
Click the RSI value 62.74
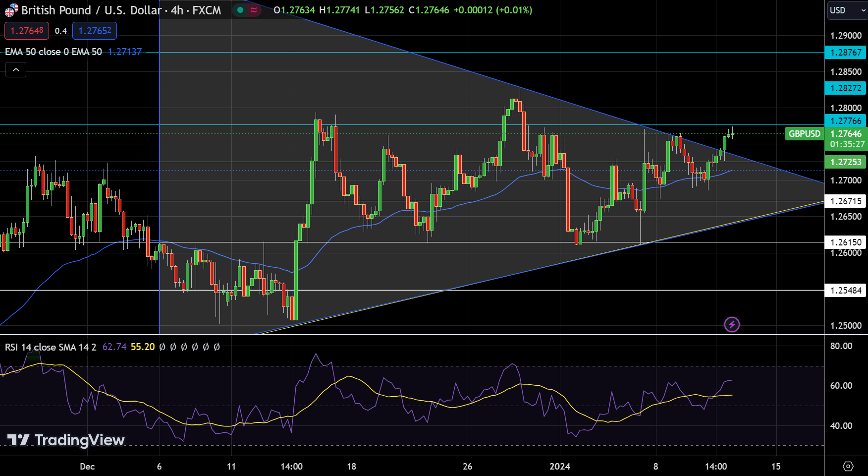(x=114, y=347)
